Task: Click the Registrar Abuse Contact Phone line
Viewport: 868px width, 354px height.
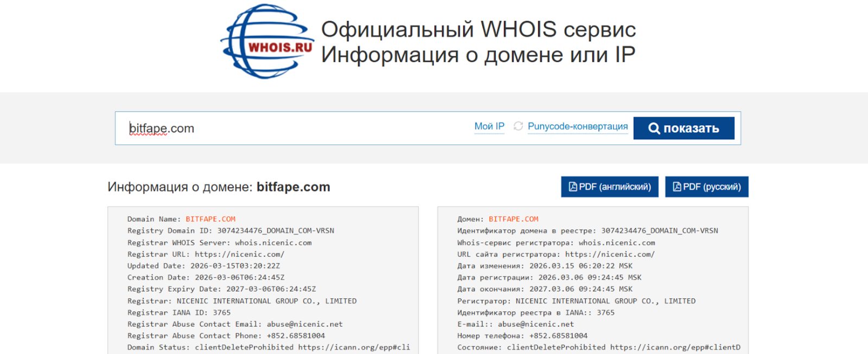Action: pos(226,336)
